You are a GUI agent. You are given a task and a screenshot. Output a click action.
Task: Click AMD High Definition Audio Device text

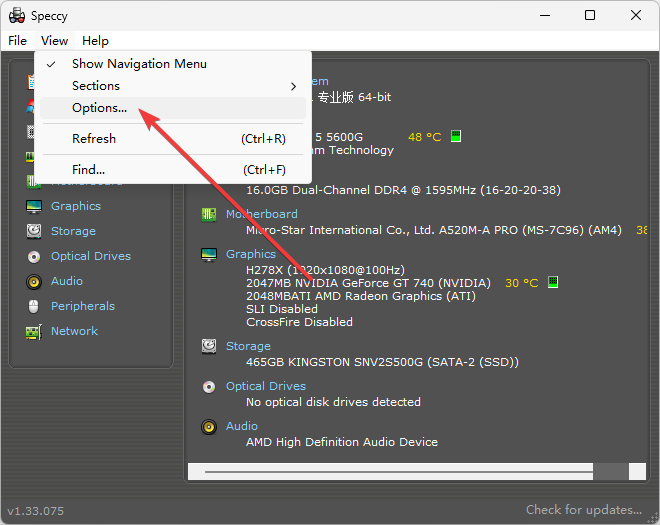click(x=342, y=442)
